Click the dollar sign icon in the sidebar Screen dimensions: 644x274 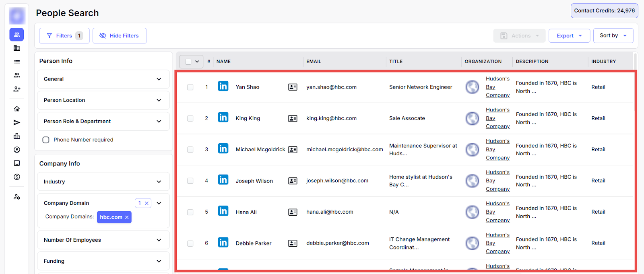tap(17, 177)
